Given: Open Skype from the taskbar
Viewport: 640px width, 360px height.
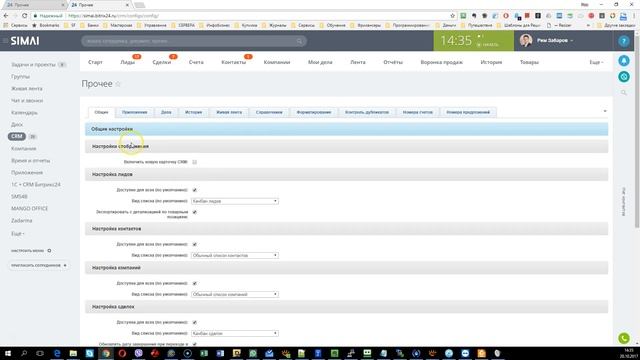Looking at the screenshot, I should (89, 353).
